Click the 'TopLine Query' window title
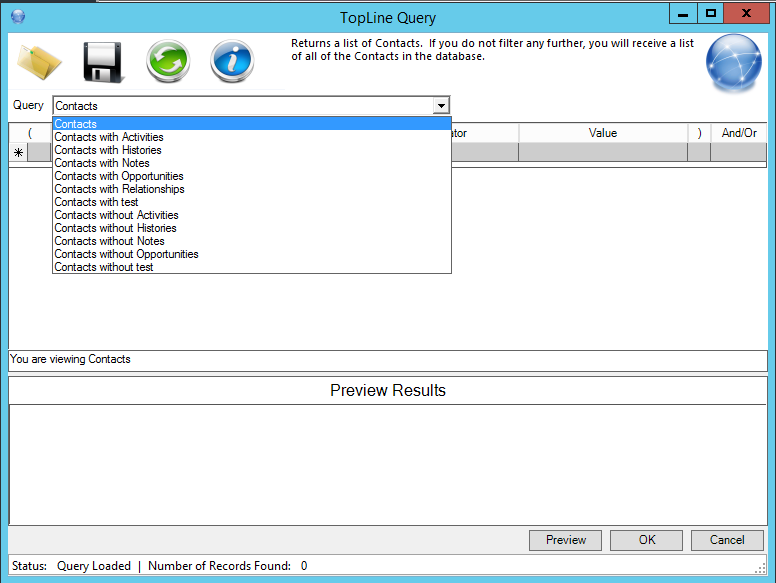Viewport: 776px width, 583px height. click(388, 18)
